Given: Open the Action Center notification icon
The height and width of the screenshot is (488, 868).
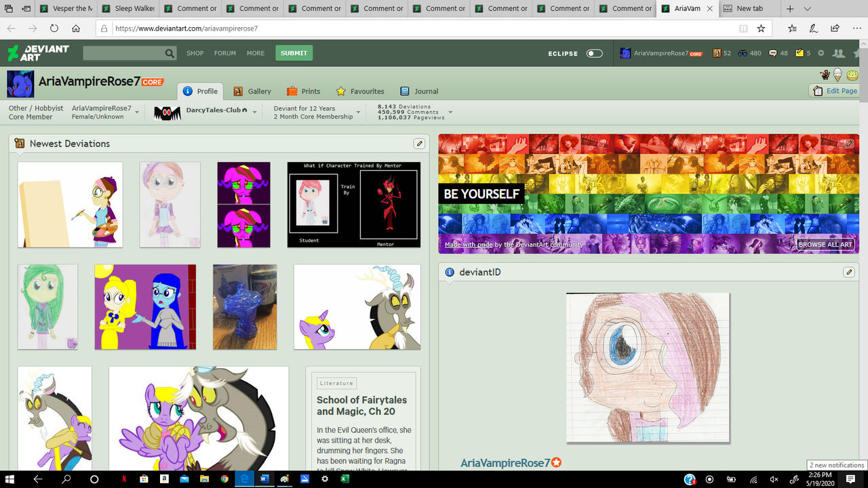Looking at the screenshot, I should (850, 479).
